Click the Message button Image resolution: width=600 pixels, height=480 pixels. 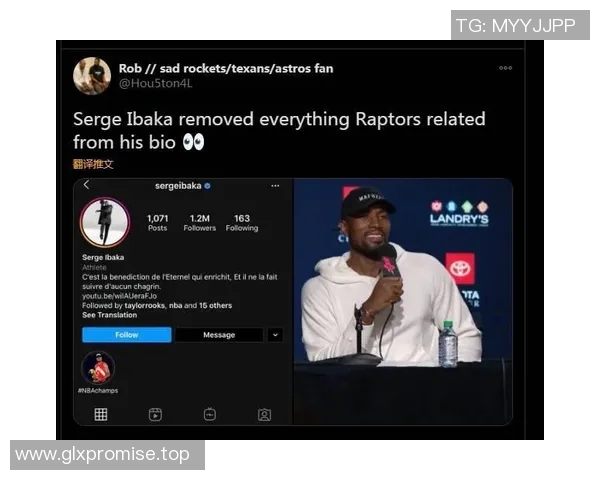219,335
